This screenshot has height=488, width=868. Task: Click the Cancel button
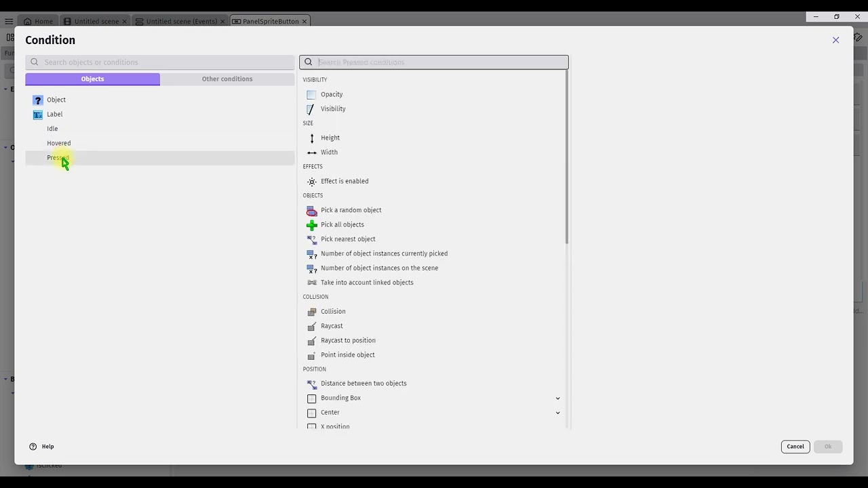(795, 447)
